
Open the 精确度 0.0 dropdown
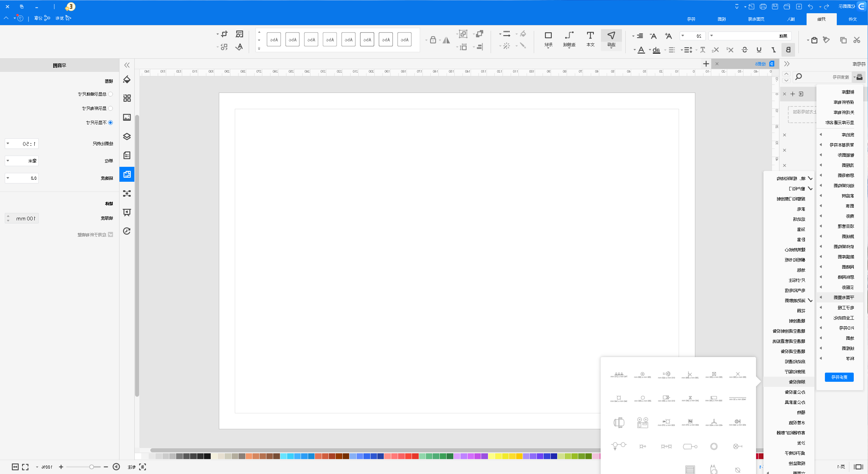tap(22, 178)
